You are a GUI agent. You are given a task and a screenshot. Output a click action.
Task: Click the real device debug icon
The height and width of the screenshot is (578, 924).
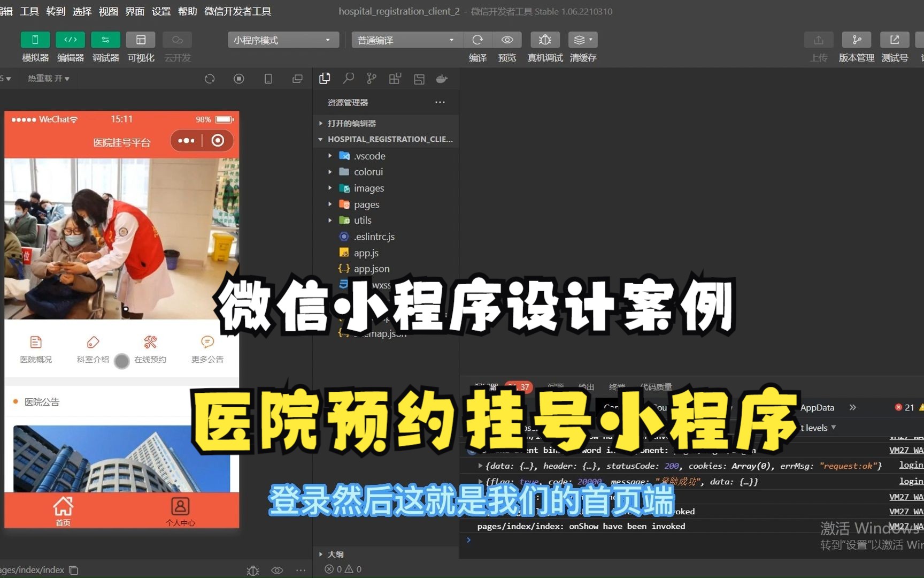point(545,40)
